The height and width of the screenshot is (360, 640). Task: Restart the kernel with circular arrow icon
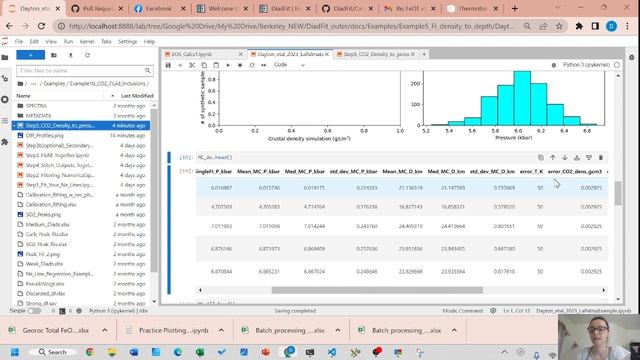tap(252, 65)
